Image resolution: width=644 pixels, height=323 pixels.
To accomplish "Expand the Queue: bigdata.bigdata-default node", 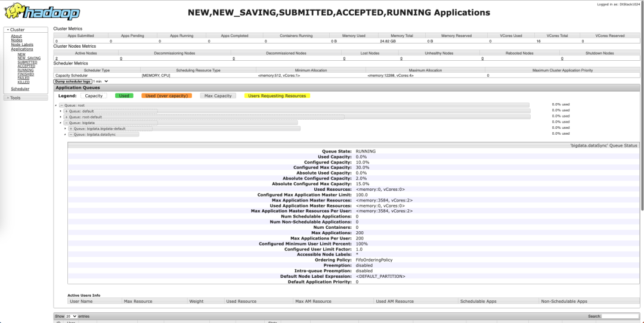I will (x=72, y=129).
